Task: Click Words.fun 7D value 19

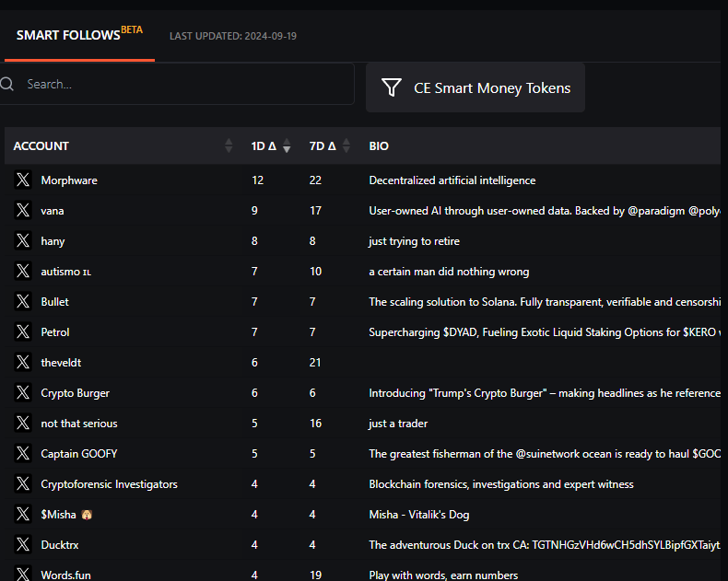Action: 316,575
